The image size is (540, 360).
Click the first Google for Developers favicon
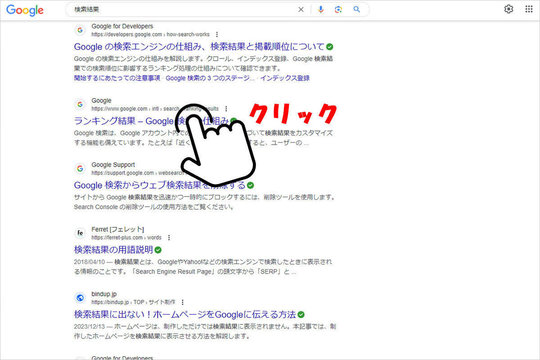(x=80, y=30)
